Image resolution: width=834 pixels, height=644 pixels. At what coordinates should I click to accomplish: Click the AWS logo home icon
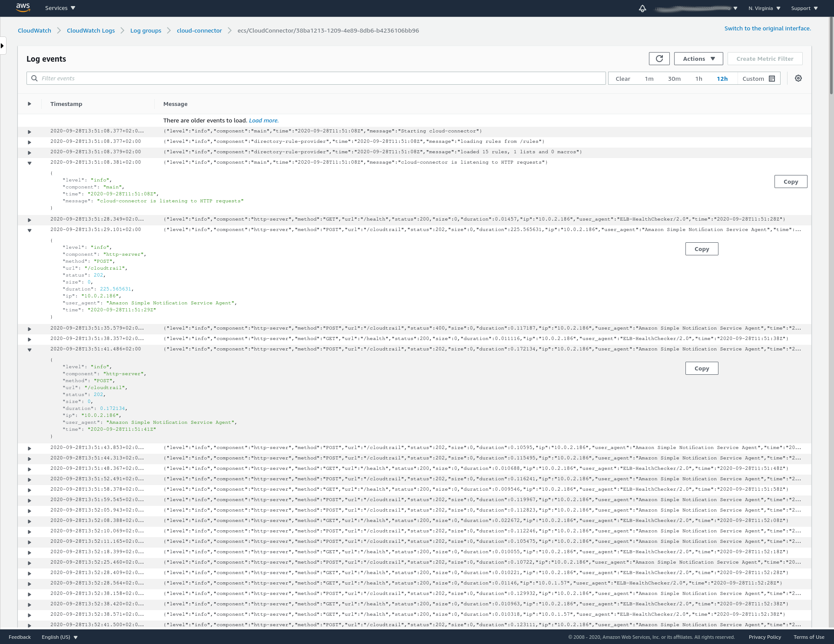[x=23, y=7]
